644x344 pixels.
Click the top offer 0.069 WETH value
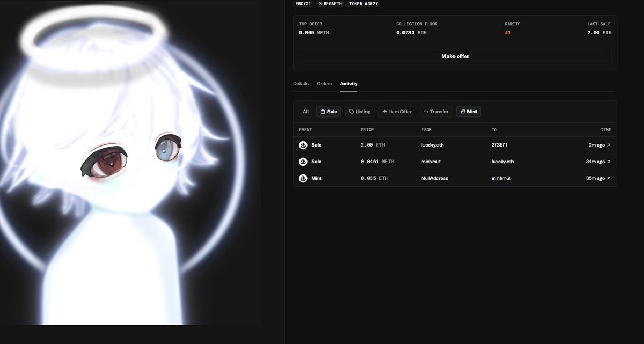click(314, 33)
